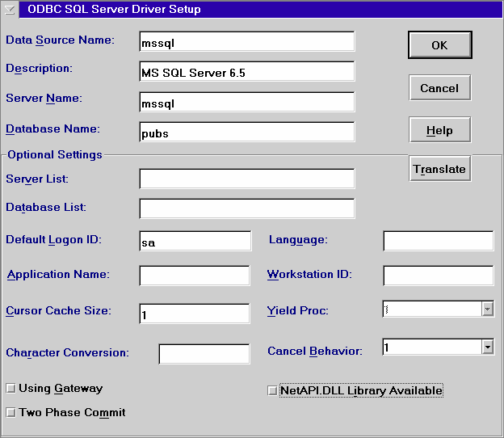
Task: Check the NetAPI.DLL Library Available box
Action: coord(272,391)
